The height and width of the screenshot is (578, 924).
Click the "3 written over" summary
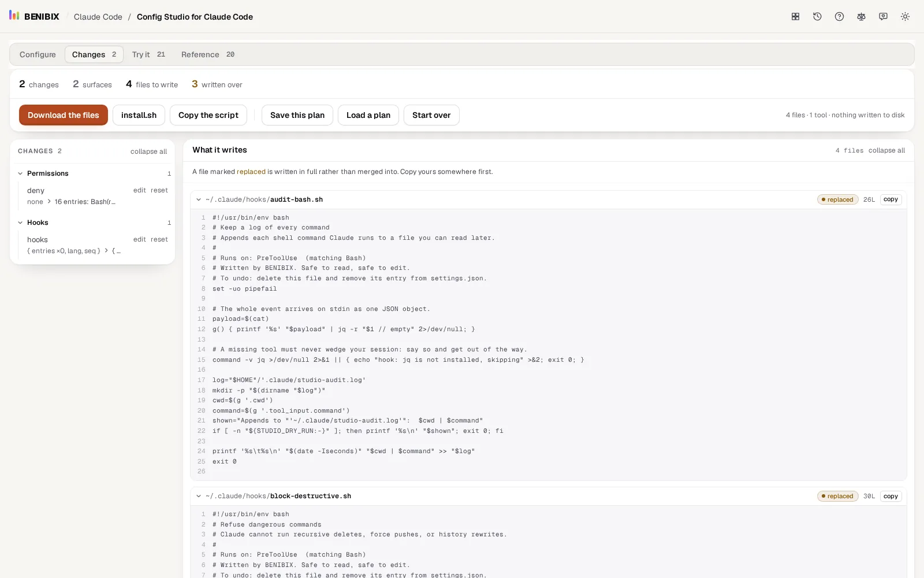coord(217,84)
